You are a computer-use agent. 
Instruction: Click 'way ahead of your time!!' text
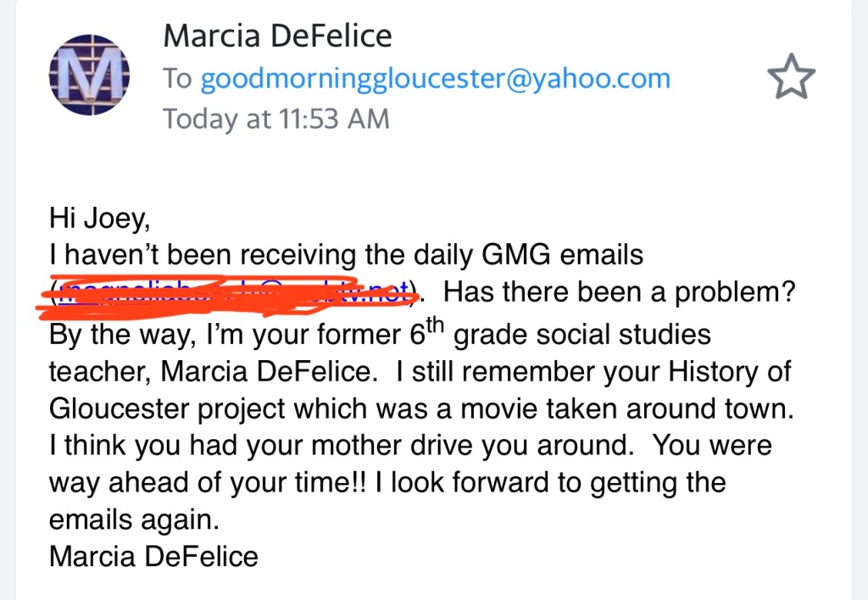(203, 483)
